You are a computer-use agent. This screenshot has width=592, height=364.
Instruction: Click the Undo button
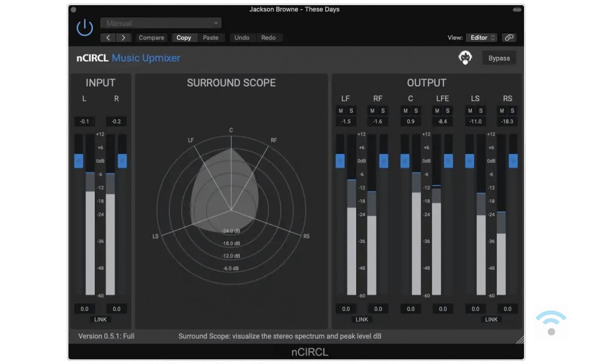(x=242, y=38)
